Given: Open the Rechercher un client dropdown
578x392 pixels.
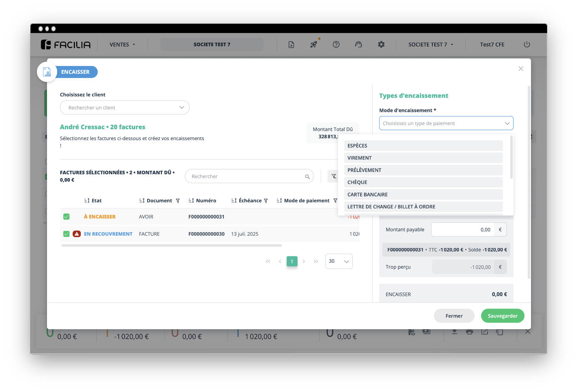Looking at the screenshot, I should click(x=124, y=108).
